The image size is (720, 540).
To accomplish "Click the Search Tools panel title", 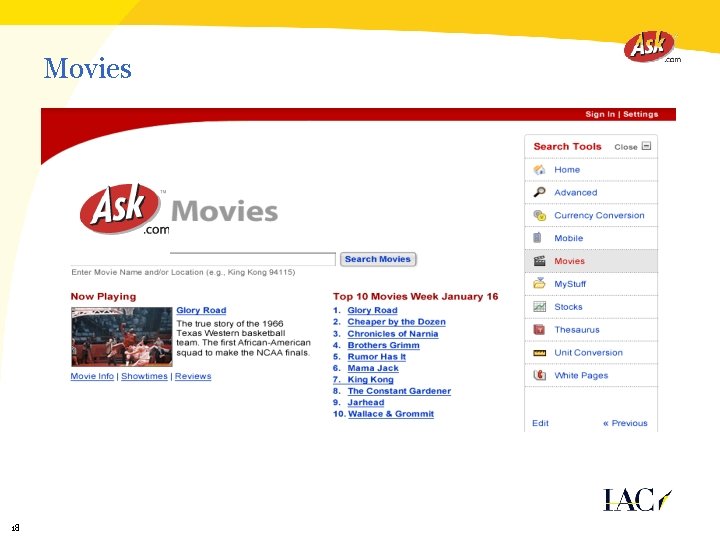I will 567,146.
